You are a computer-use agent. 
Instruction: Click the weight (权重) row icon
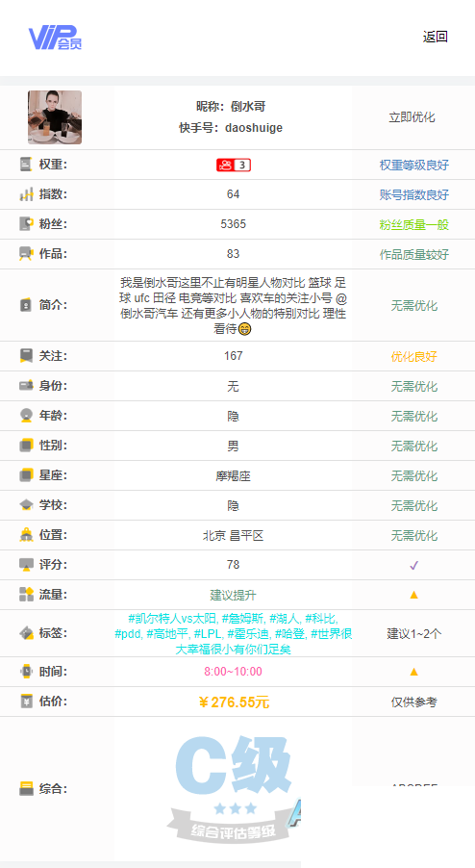pyautogui.click(x=26, y=164)
